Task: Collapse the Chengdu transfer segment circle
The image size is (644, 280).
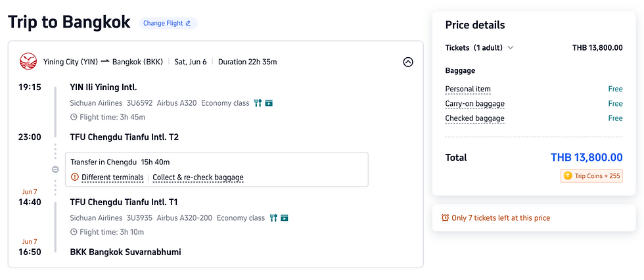Action: point(55,169)
